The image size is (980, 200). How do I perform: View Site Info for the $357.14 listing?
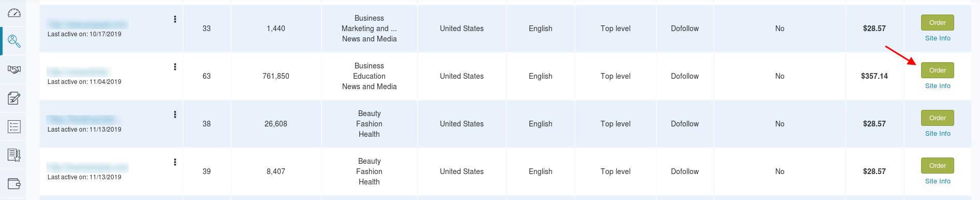click(x=938, y=86)
